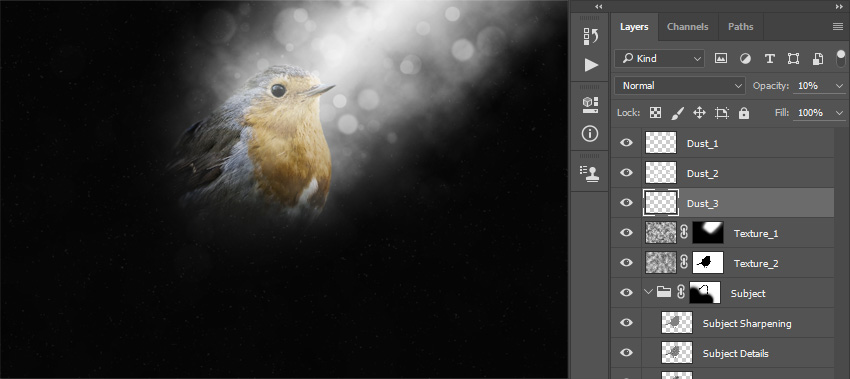Open the Layers panel options menu

838,27
